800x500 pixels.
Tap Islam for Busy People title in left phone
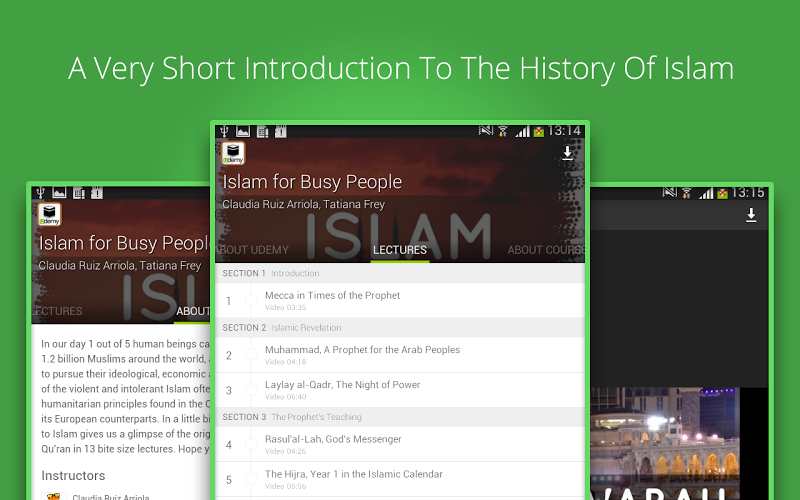point(124,243)
